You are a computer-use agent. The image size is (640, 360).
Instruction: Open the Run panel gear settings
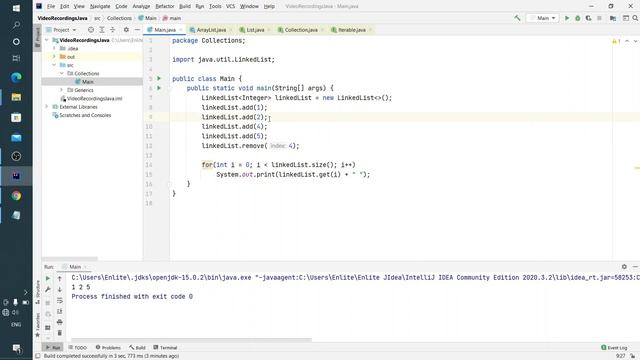[x=624, y=267]
